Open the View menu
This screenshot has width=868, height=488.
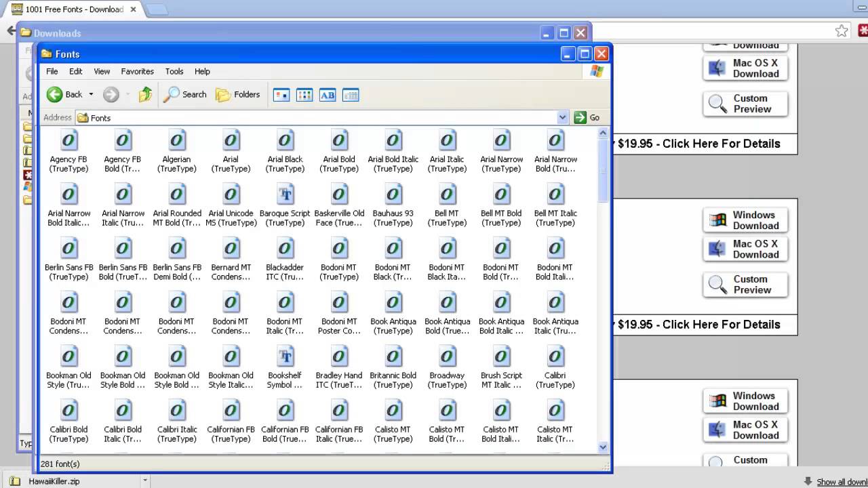pos(102,71)
